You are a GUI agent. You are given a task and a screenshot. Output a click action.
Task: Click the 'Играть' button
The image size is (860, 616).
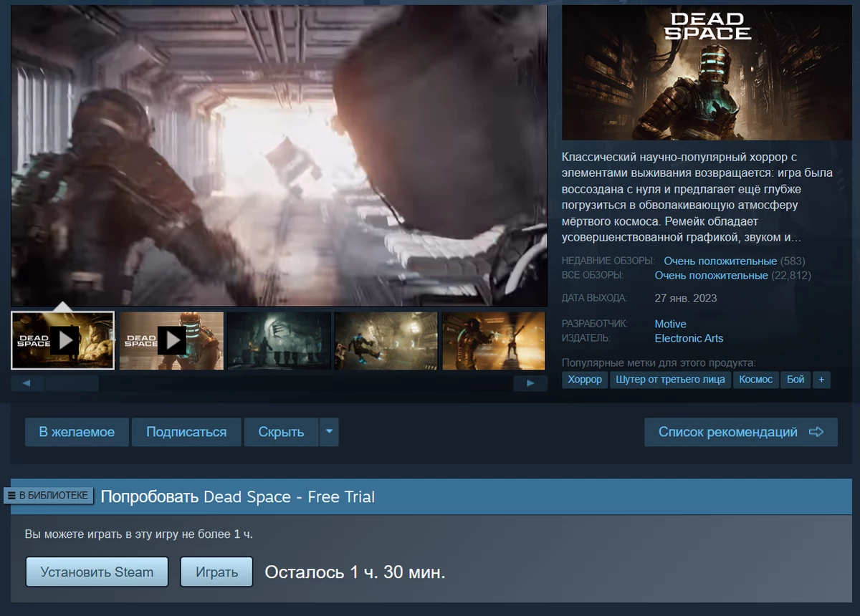[x=216, y=572]
